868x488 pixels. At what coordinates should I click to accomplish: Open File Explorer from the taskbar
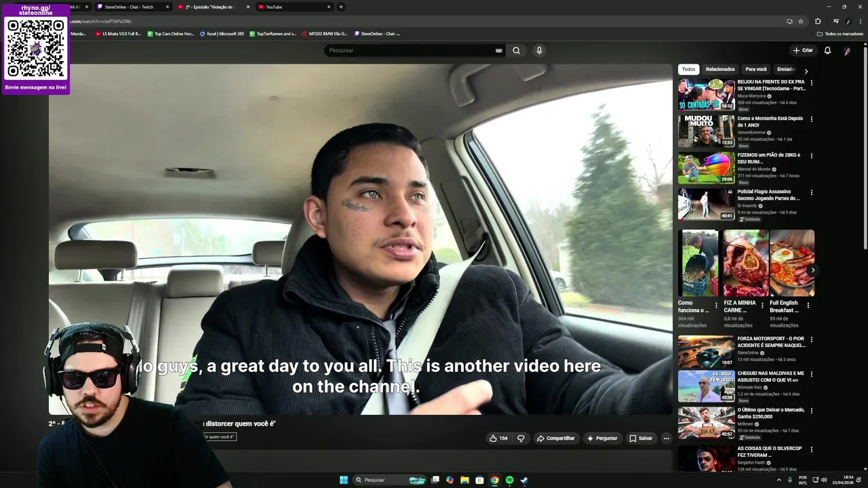point(465,480)
